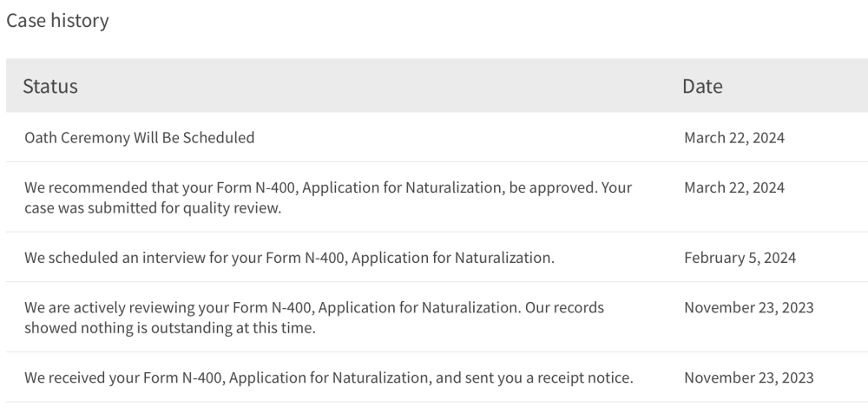The width and height of the screenshot is (868, 420).
Task: Click the February 5, 2024 date
Action: (x=740, y=258)
